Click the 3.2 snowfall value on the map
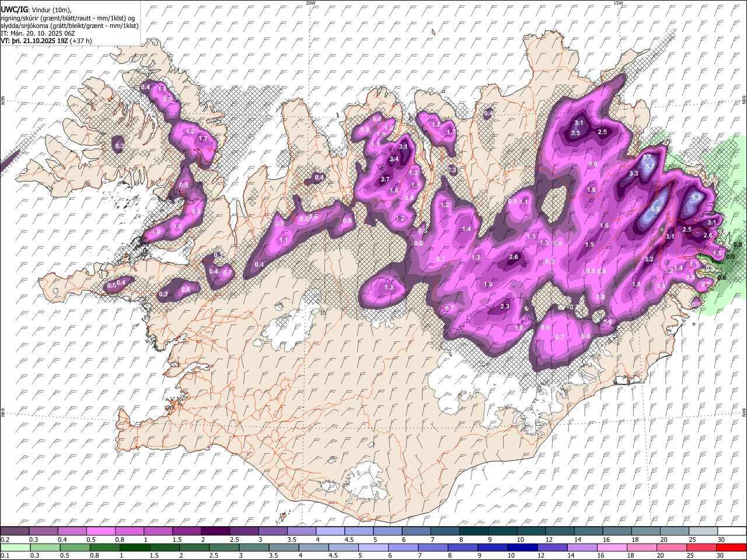This screenshot has width=747, height=560. [649, 259]
